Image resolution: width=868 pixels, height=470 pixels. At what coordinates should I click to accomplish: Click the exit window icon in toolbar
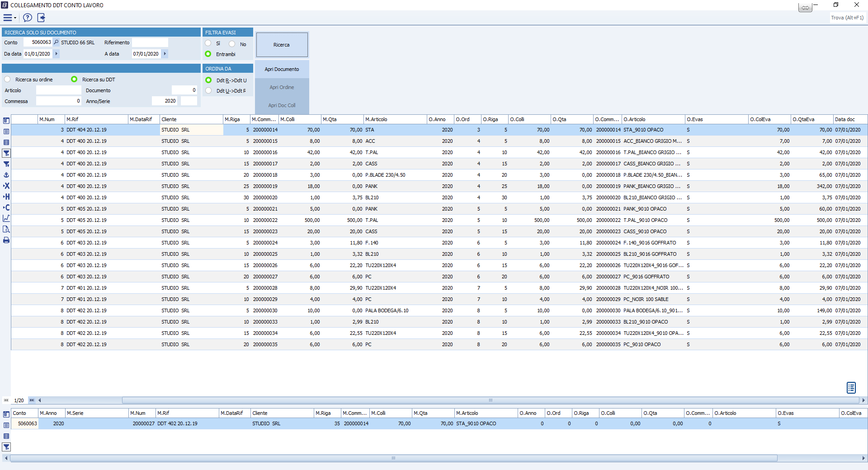(41, 18)
